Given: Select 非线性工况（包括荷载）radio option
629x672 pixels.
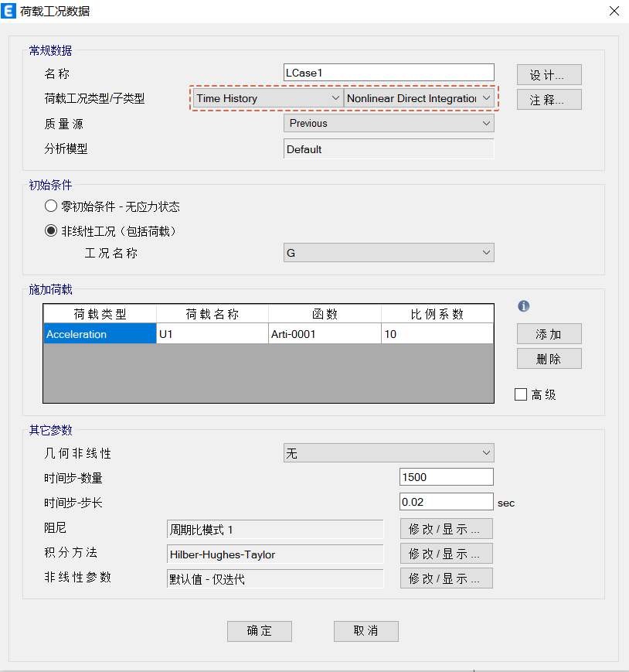Looking at the screenshot, I should pyautogui.click(x=51, y=230).
